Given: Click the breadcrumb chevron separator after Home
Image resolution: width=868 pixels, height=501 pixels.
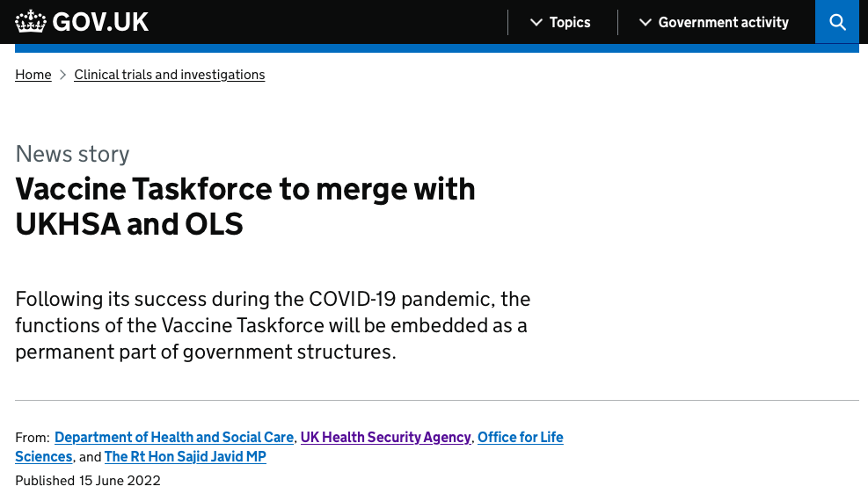Looking at the screenshot, I should (x=62, y=75).
